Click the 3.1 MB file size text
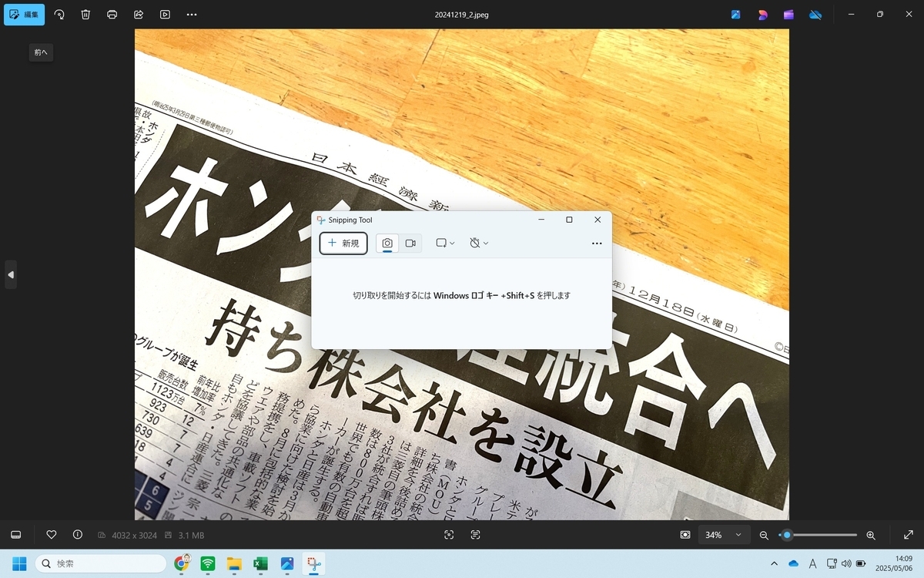924x578 pixels. coord(191,535)
